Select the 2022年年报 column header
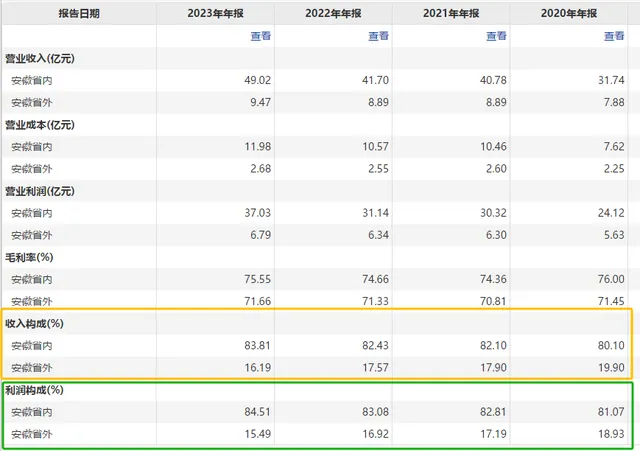 tap(332, 13)
